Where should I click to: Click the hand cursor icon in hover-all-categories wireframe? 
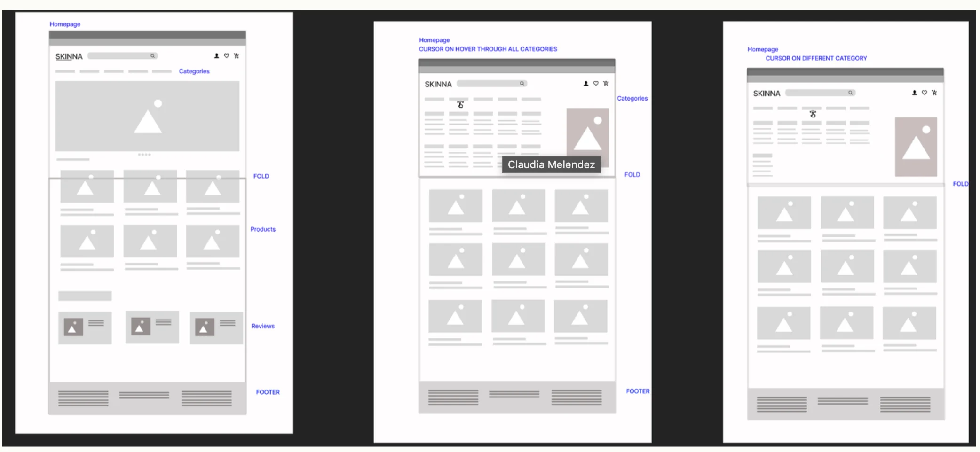point(460,105)
